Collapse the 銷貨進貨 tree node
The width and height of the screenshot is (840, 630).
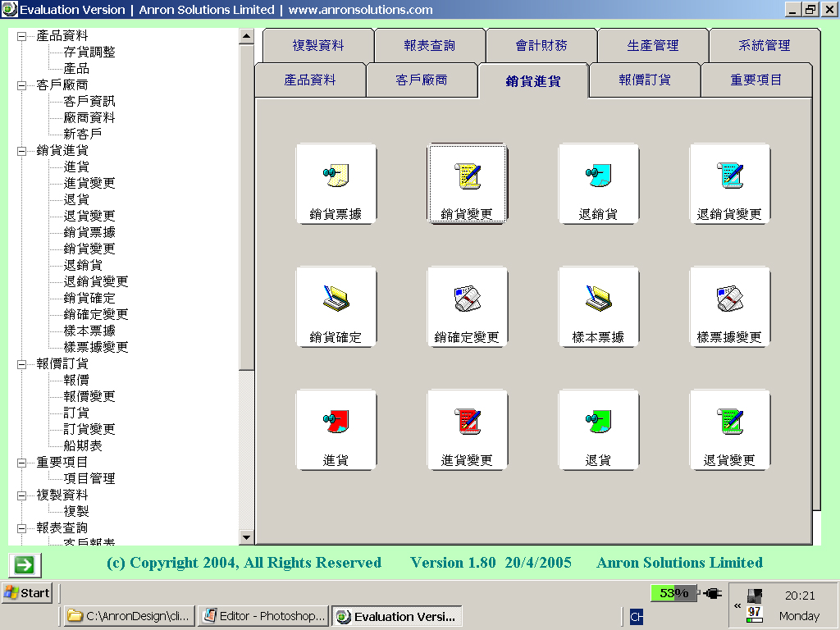point(22,151)
